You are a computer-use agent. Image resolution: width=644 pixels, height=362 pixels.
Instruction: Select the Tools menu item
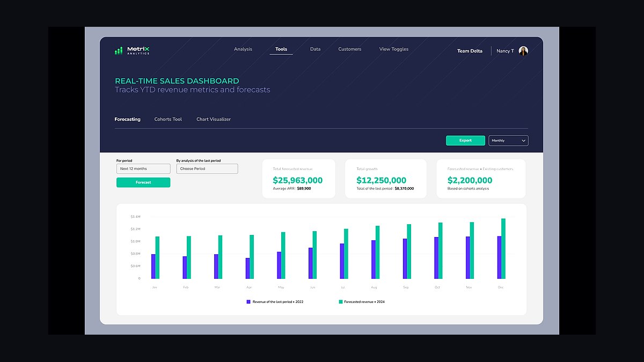click(x=281, y=49)
